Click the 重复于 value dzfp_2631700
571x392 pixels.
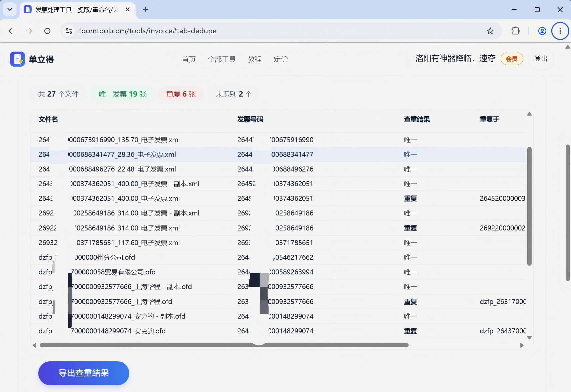coord(502,302)
